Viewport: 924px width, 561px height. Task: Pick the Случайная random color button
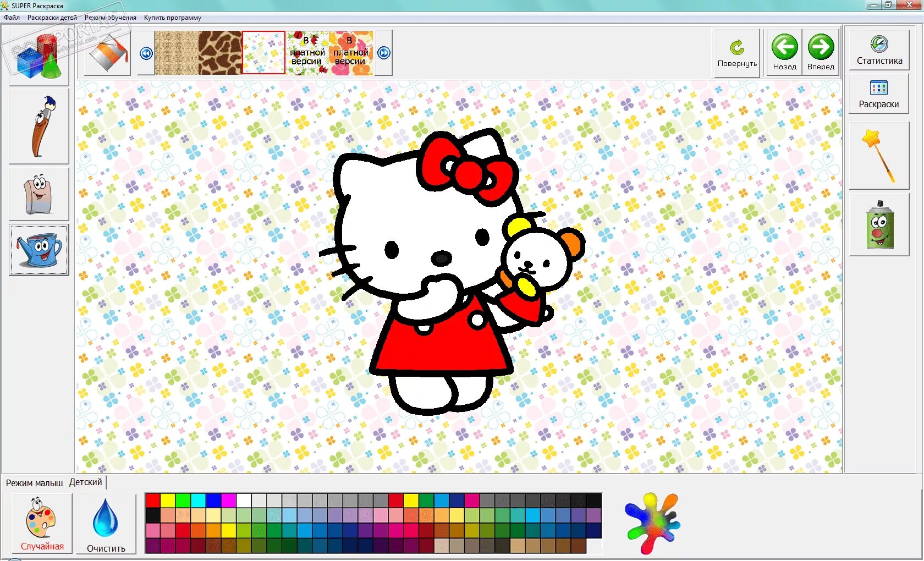coord(42,524)
